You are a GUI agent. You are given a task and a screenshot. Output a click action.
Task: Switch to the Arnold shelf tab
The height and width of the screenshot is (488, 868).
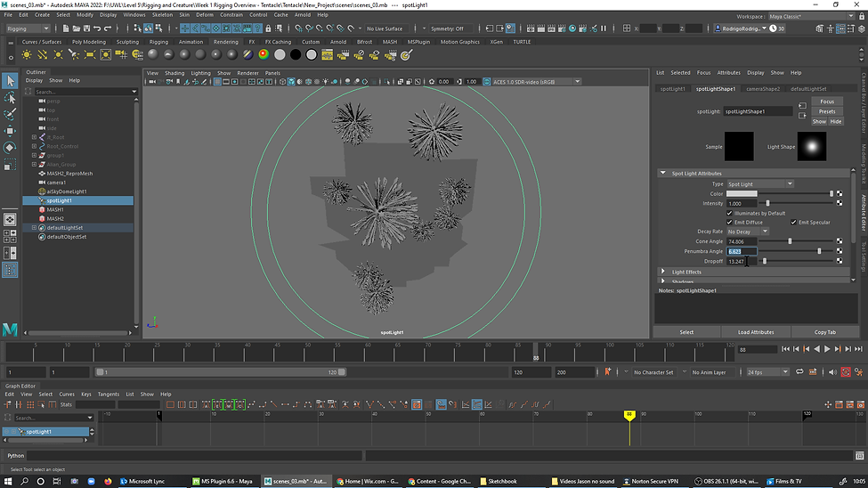pyautogui.click(x=337, y=42)
